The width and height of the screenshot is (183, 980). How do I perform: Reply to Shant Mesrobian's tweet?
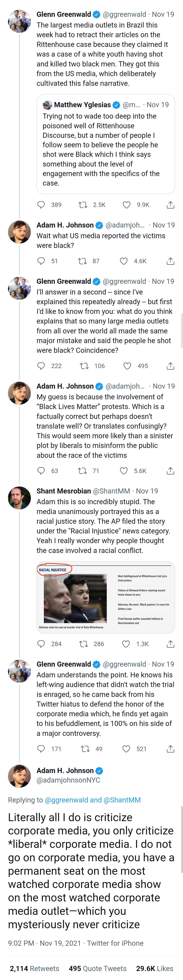41,644
